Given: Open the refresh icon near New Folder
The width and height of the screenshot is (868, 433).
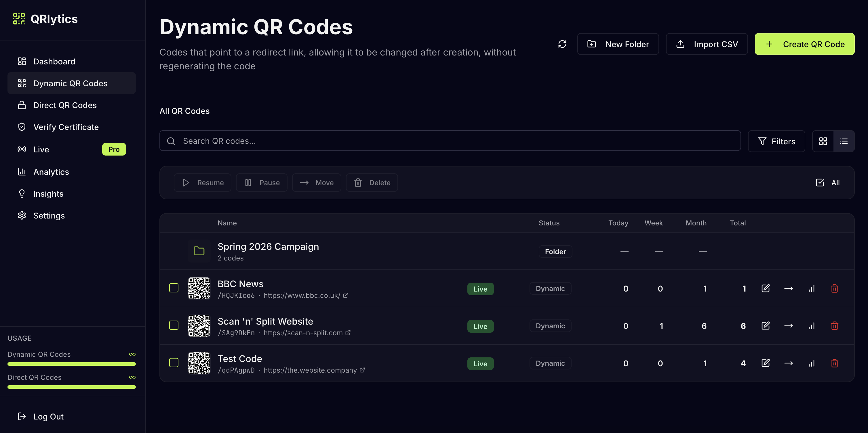Looking at the screenshot, I should point(562,44).
